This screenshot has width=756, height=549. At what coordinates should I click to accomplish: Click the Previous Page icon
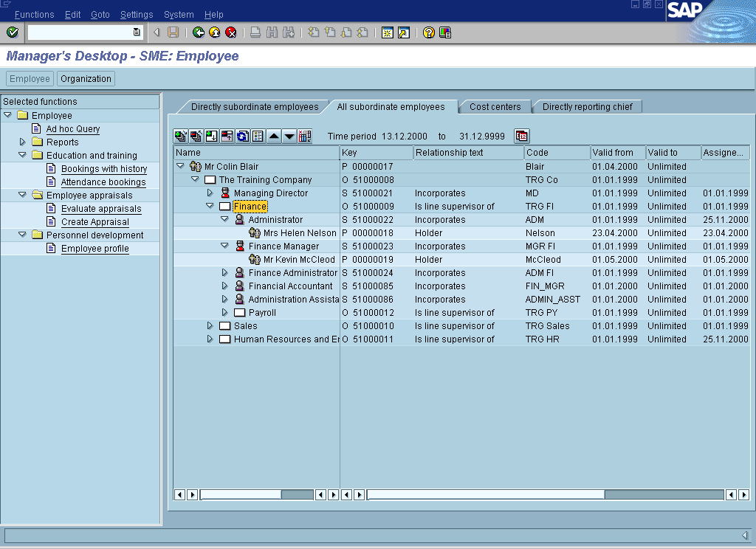point(330,32)
